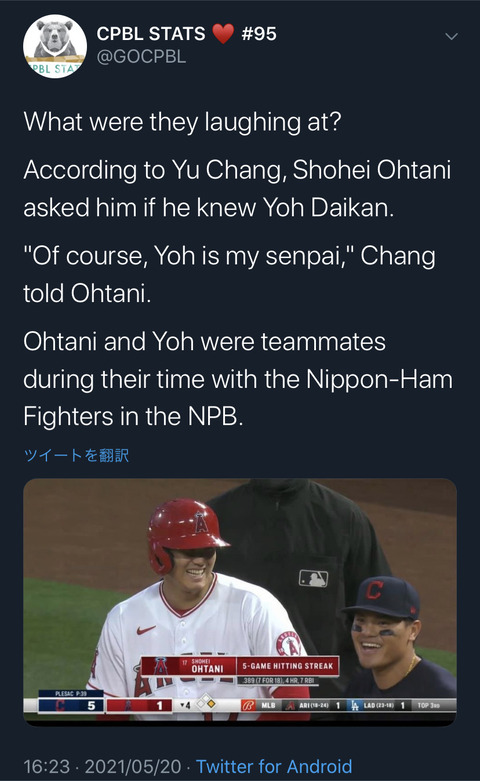Open the CPBL STATS bear profile picture
This screenshot has height=781, width=480.
tap(55, 46)
